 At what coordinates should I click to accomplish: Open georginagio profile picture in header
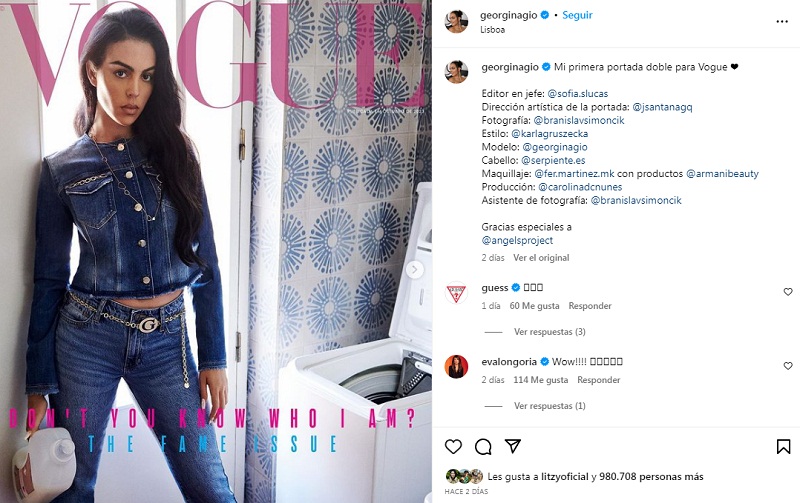pos(456,21)
